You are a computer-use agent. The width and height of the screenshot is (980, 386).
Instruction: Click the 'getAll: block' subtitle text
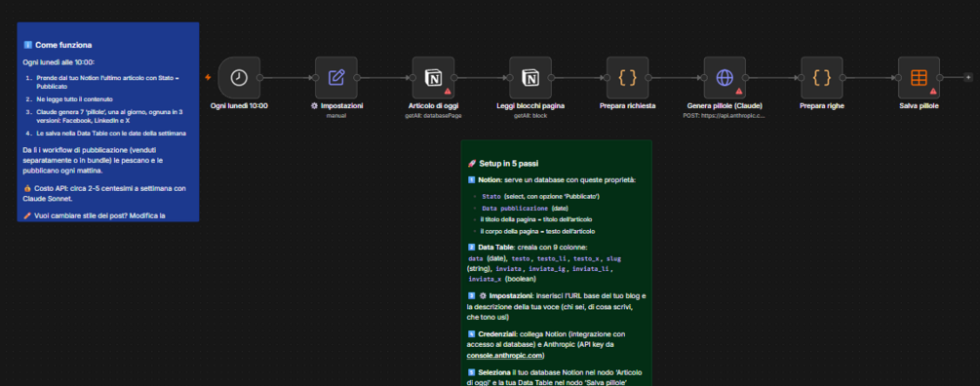tap(530, 116)
